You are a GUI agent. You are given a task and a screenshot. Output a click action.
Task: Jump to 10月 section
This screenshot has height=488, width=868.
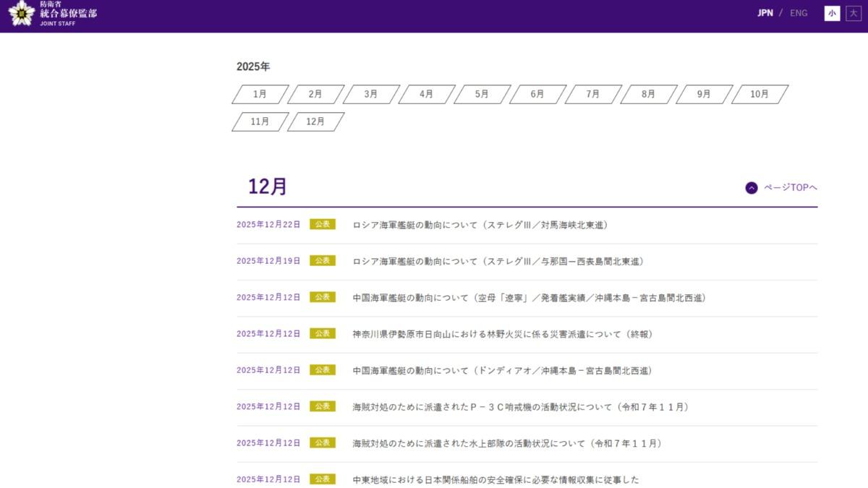tap(759, 94)
